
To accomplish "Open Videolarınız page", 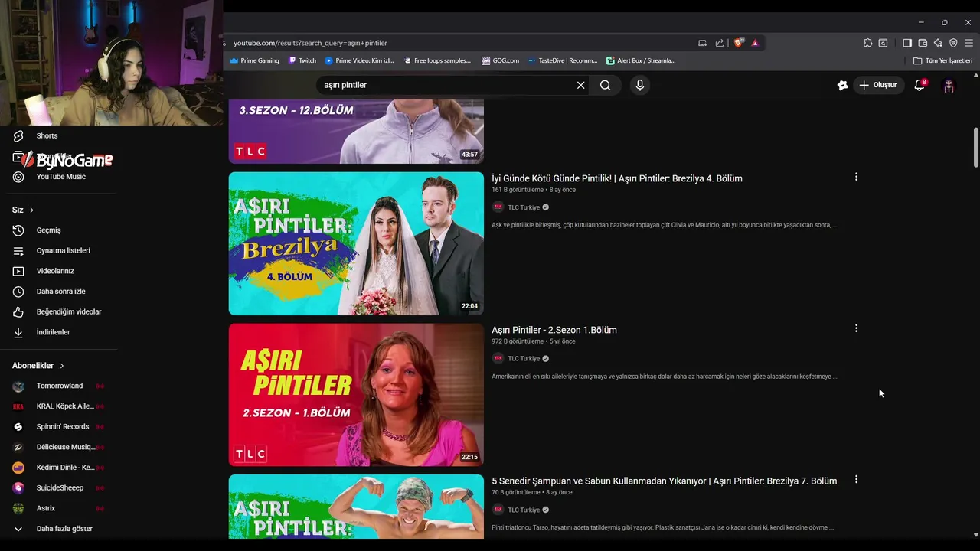I will pyautogui.click(x=55, y=271).
